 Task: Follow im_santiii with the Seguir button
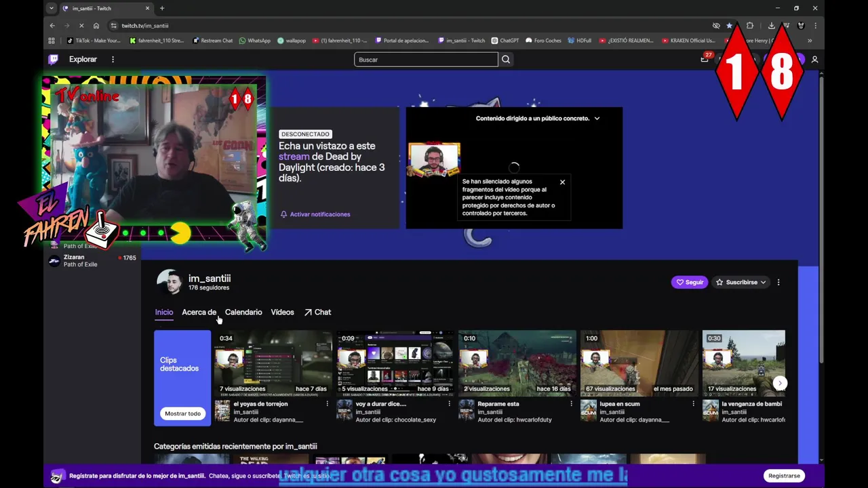point(690,282)
